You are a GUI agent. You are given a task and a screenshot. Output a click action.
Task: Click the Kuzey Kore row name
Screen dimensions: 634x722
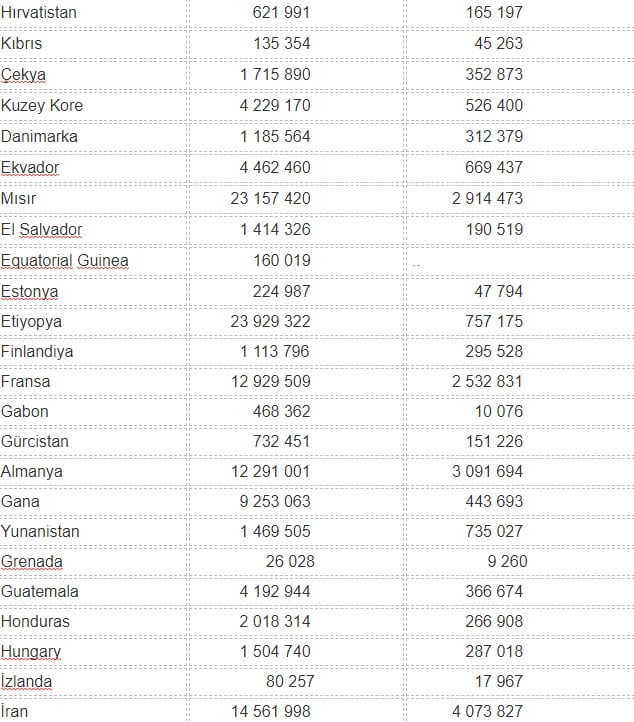tap(42, 105)
